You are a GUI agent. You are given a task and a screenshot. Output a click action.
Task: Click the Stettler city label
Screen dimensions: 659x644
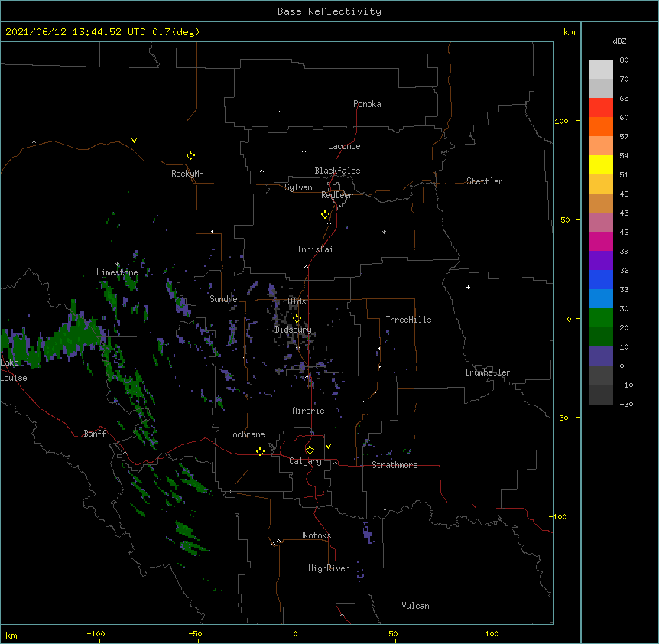tap(484, 181)
